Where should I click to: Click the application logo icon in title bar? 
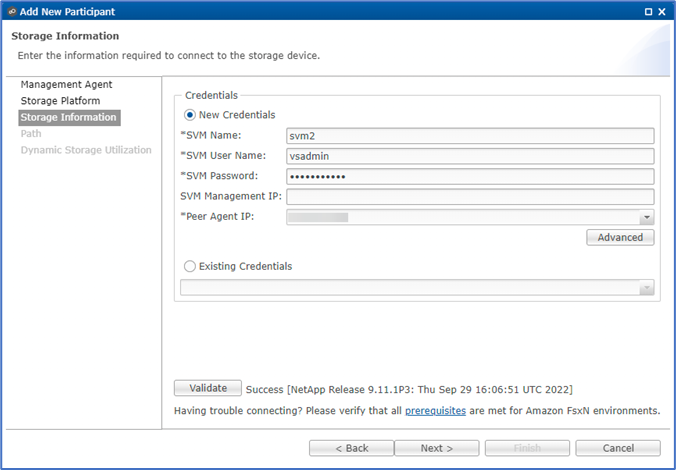pyautogui.click(x=11, y=12)
